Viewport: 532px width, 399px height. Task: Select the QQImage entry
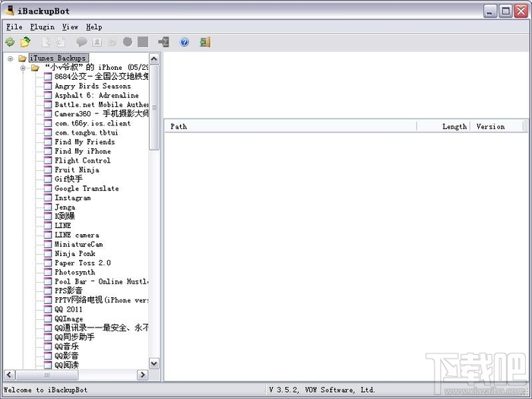69,319
